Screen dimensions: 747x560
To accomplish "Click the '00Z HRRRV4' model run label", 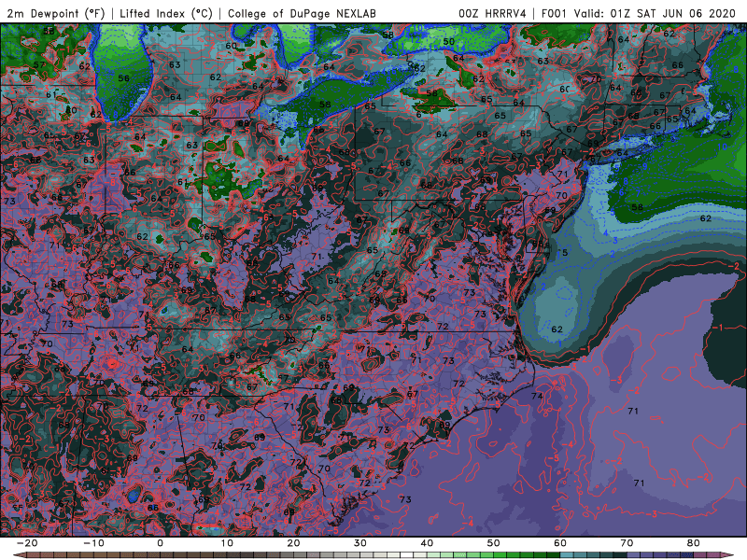I will 492,13.
